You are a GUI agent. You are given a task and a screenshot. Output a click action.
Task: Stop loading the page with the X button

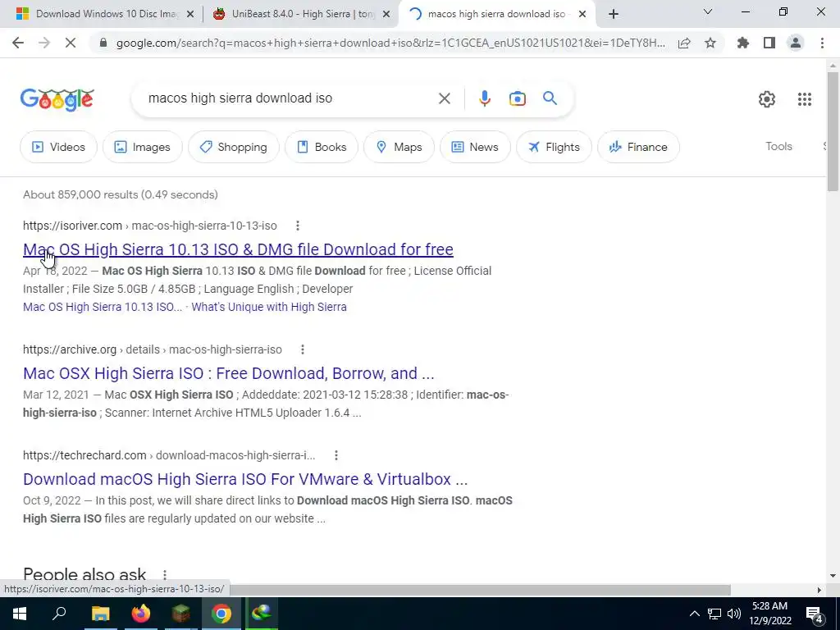click(x=71, y=43)
